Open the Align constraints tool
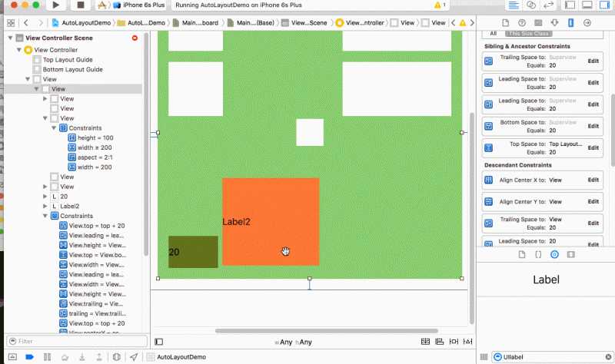This screenshot has width=615, height=364. point(440,342)
